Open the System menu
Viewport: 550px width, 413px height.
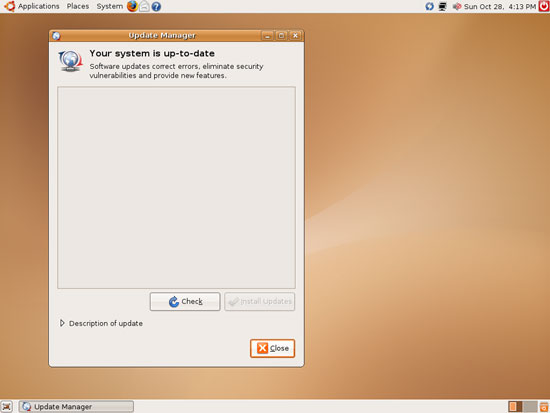[109, 6]
